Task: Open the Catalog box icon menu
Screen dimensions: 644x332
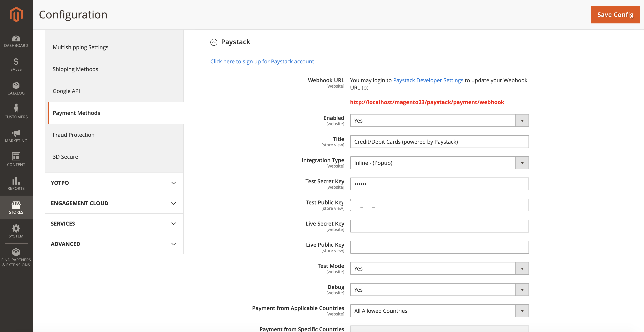Action: (x=16, y=88)
